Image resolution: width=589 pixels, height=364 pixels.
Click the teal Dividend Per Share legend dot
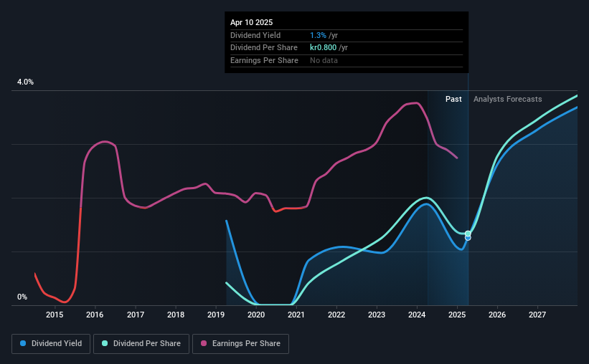(x=105, y=343)
